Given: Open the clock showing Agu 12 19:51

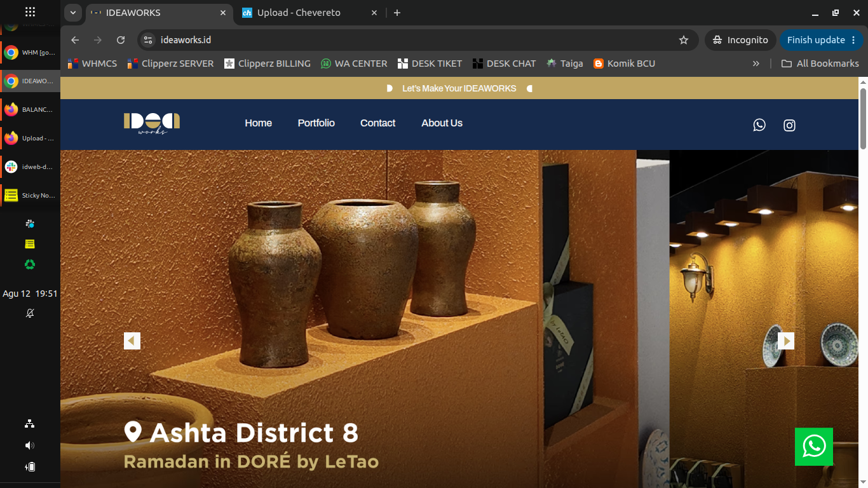Looking at the screenshot, I should [30, 294].
